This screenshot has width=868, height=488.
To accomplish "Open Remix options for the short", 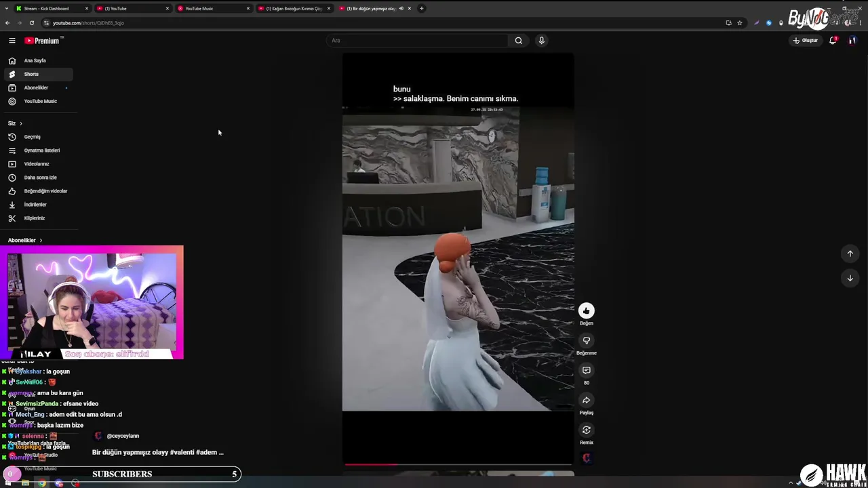I will [587, 430].
